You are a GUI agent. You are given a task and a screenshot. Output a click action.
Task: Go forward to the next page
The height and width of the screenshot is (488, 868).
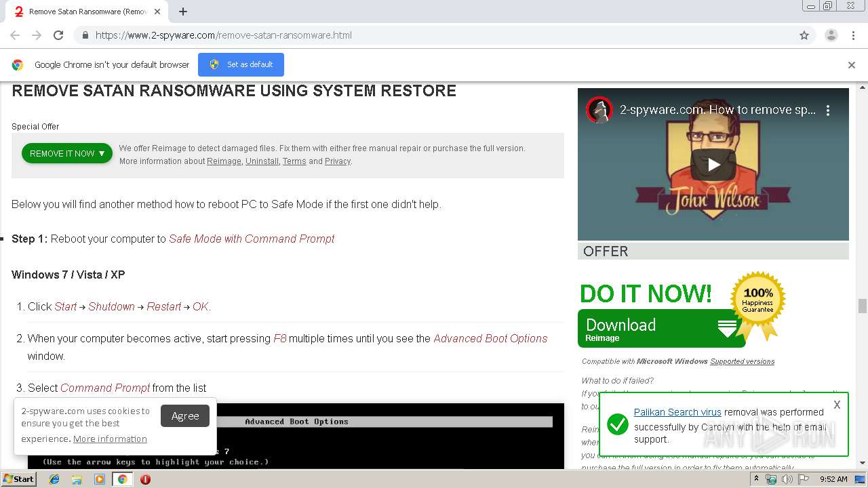pyautogui.click(x=37, y=35)
